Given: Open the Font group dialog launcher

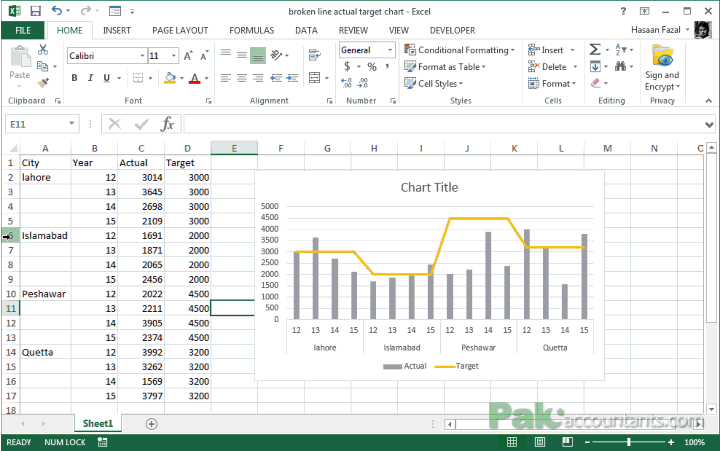Looking at the screenshot, I should (x=208, y=101).
